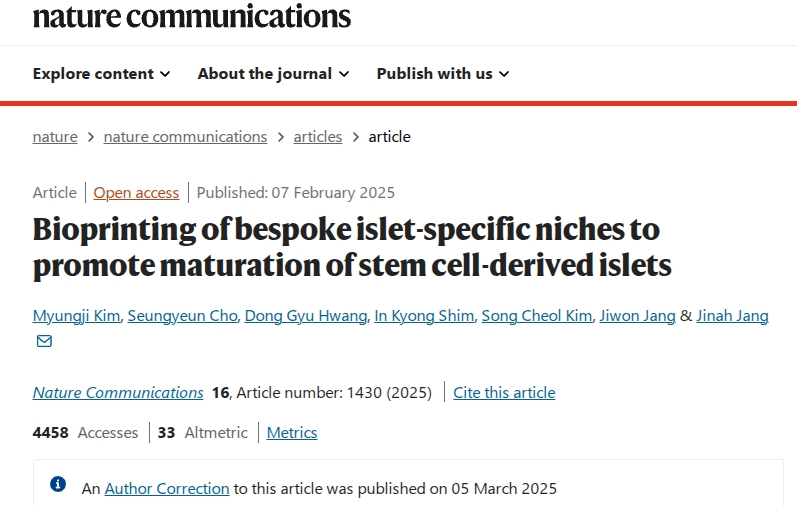The image size is (797, 506).
Task: Click the nature communications logo
Action: point(191,15)
